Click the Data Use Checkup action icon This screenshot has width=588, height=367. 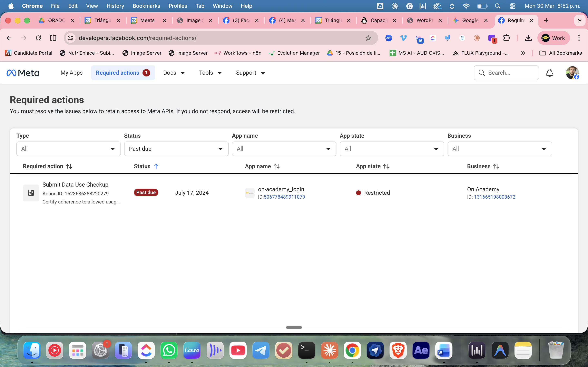pyautogui.click(x=31, y=193)
